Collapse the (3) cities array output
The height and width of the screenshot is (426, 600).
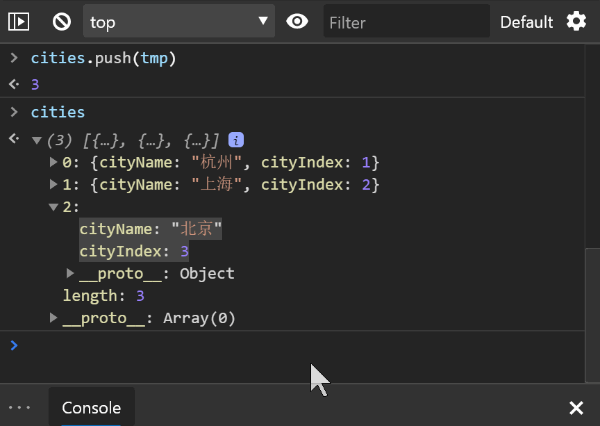pos(37,140)
